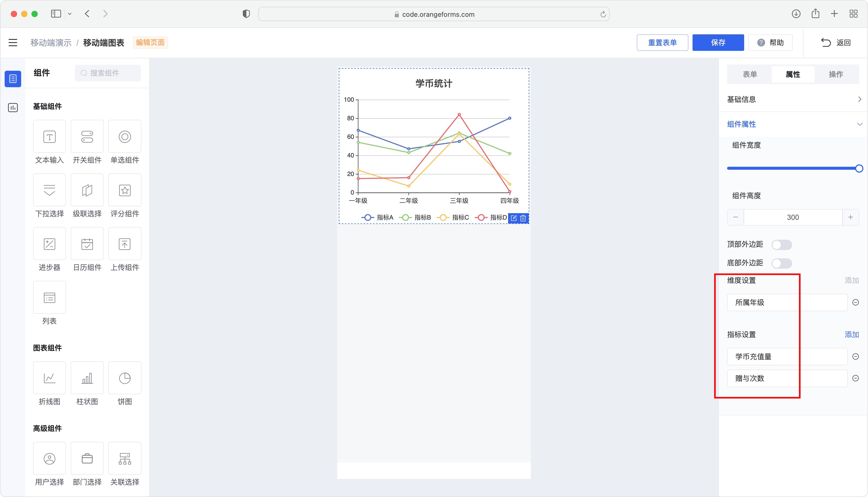Click the 保存 save button
868x497 pixels.
tap(718, 43)
